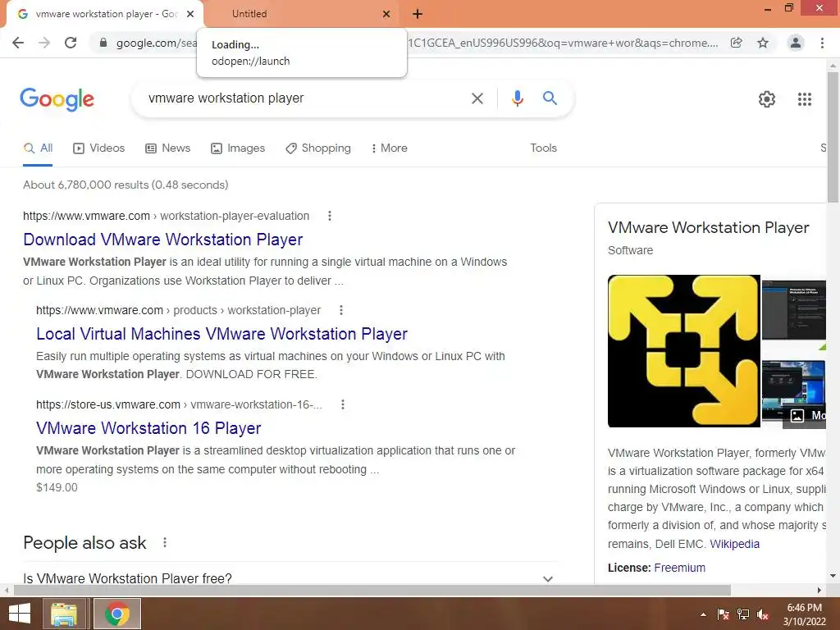This screenshot has height=630, width=840.
Task: Open the search Tools options
Action: [543, 148]
